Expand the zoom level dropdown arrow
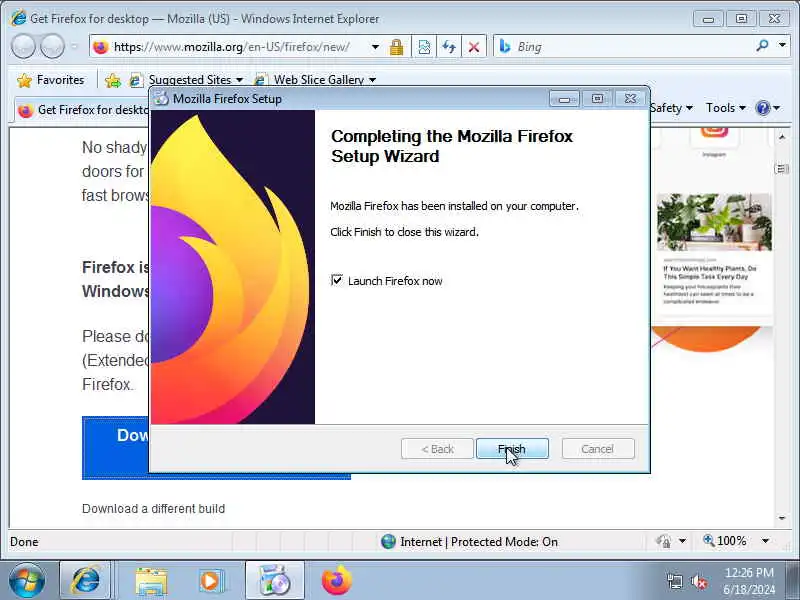The height and width of the screenshot is (600, 800). point(766,541)
